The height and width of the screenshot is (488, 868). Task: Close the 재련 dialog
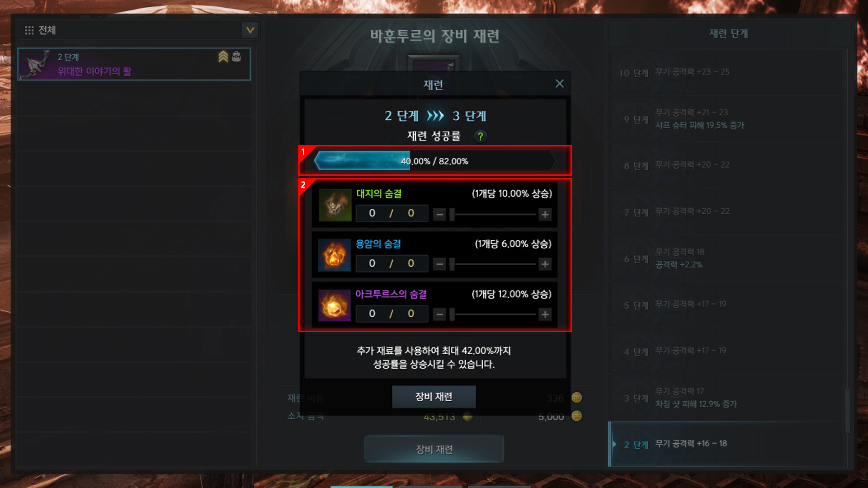pyautogui.click(x=559, y=84)
